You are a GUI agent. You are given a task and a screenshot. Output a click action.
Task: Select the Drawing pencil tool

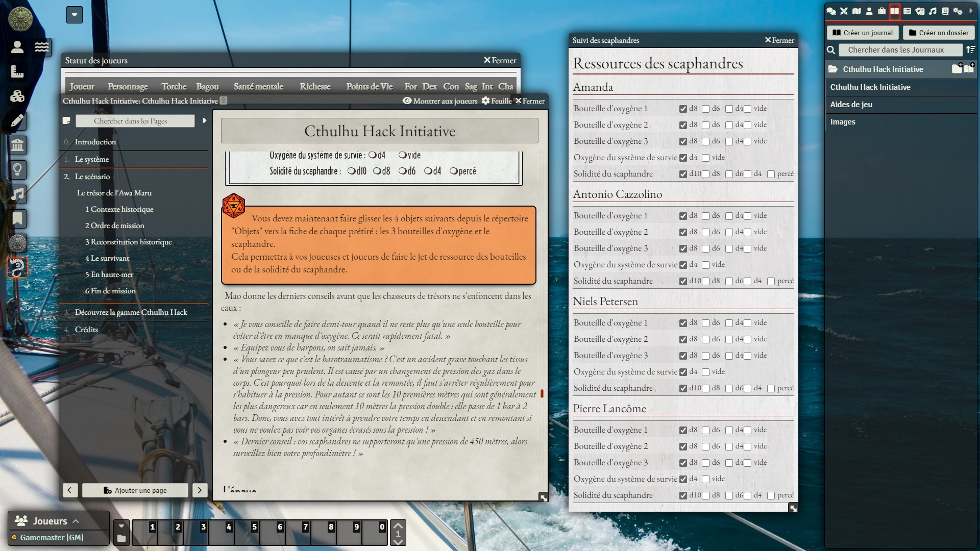tap(17, 121)
